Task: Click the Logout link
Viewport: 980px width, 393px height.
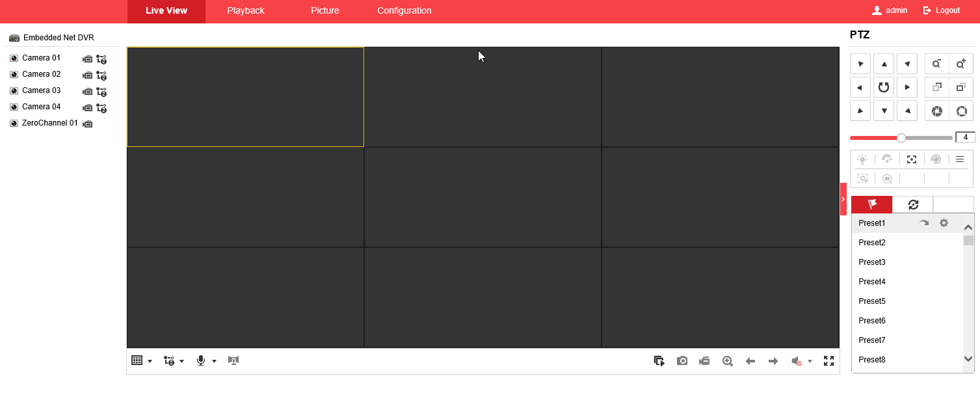Action: (942, 11)
